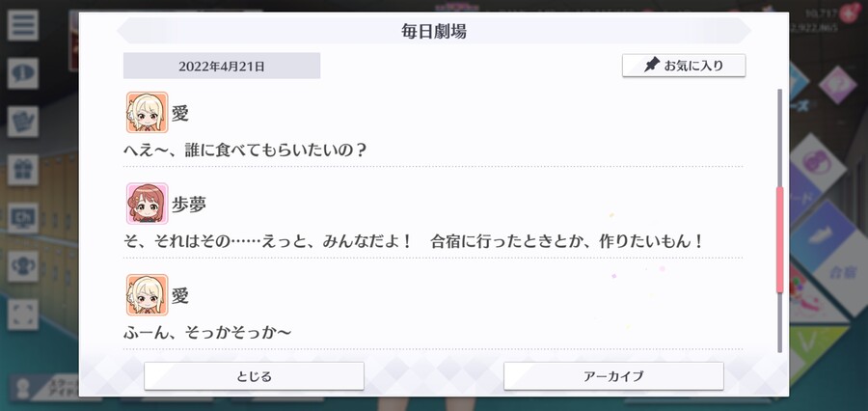868x411 pixels.
Task: Toggle the fullscreen frame icon
Action: (x=23, y=315)
